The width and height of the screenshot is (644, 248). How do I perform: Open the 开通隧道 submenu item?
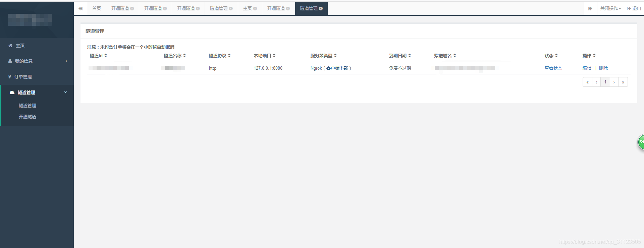click(x=28, y=117)
